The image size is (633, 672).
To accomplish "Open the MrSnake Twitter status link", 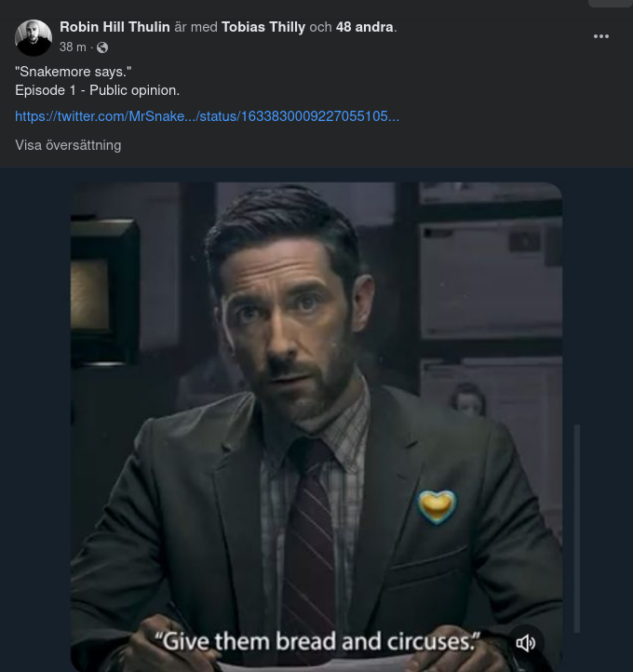I will (x=207, y=116).
